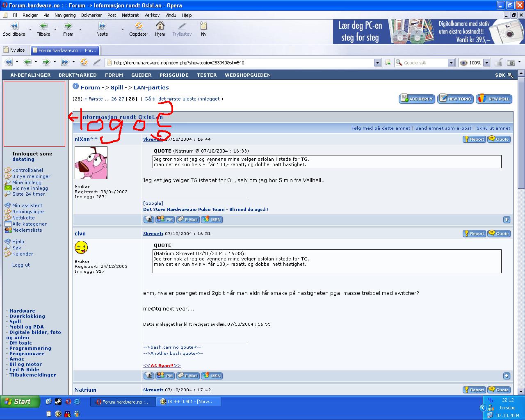Image resolution: width=525 pixels, height=420 pixels.
Task: Click the Opera icon in quick launch
Action: (x=68, y=402)
